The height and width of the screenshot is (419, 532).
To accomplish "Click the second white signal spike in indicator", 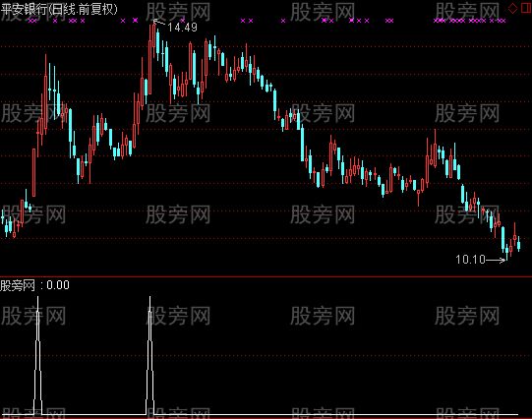I will pyautogui.click(x=150, y=355).
